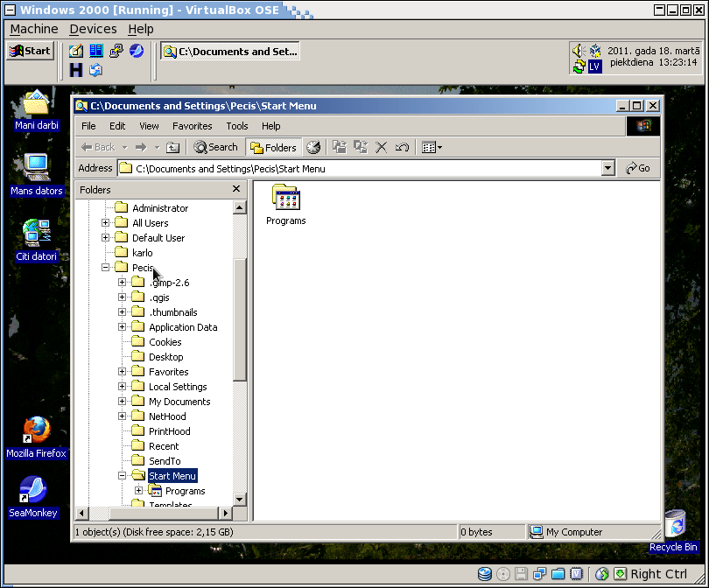Collapse the Start Menu tree node
709x588 pixels.
[122, 476]
